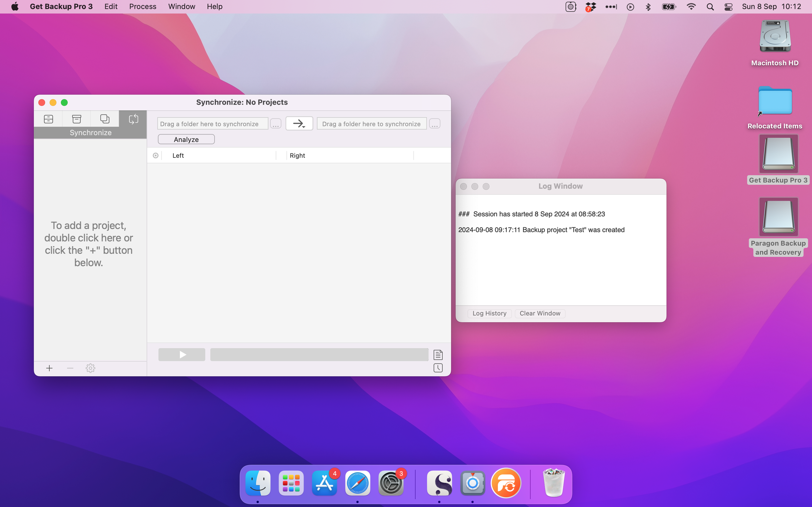Open the Window menu
812x507 pixels.
click(181, 6)
